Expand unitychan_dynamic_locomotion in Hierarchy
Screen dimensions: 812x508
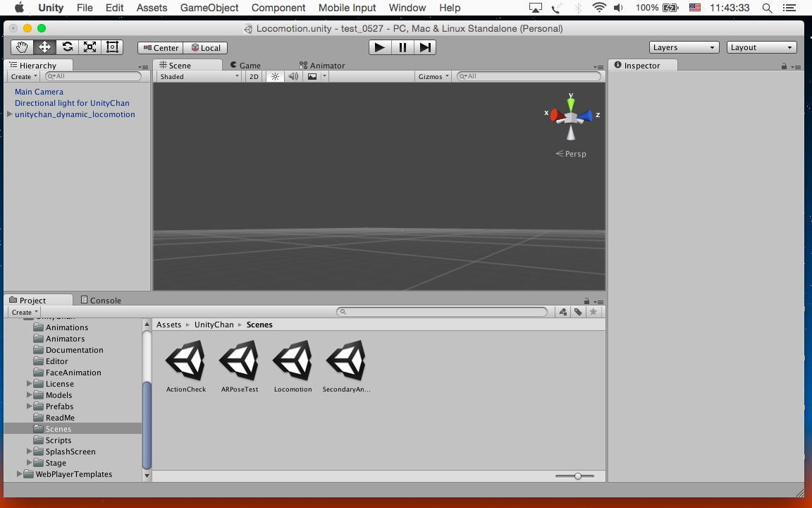(10, 114)
